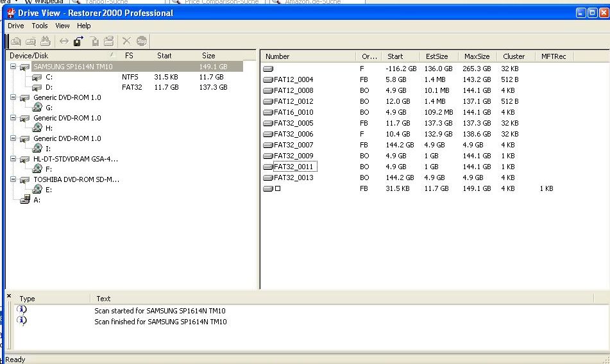
Task: Click the greyed Open Image toolbar icon
Action: point(94,41)
